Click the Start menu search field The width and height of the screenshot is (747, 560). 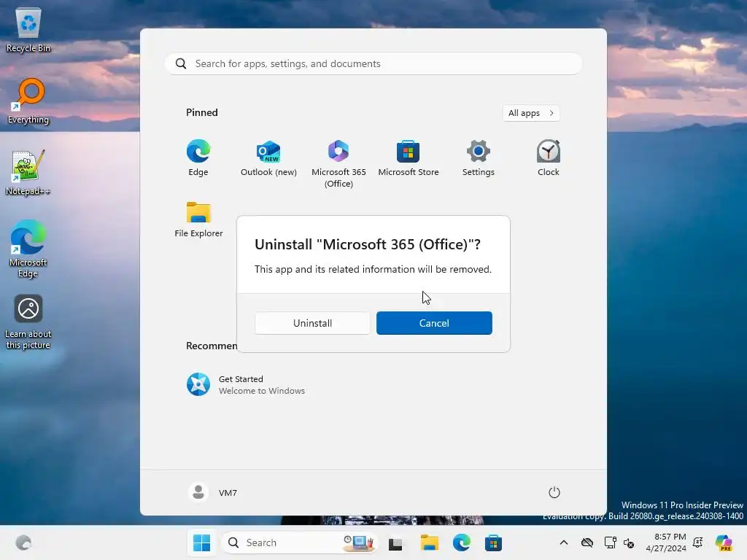(x=373, y=64)
